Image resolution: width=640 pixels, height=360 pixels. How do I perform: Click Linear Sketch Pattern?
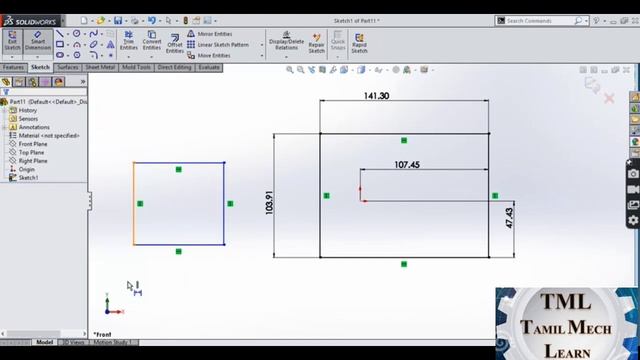click(218, 44)
